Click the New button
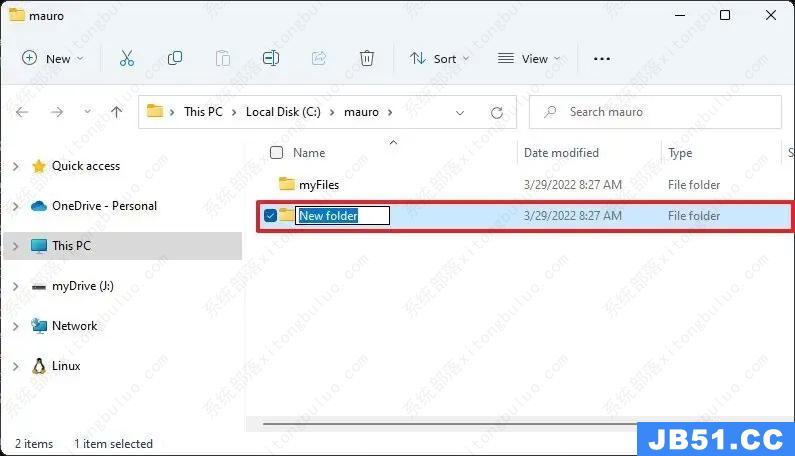Viewport: 795px width, 456px height. click(x=53, y=59)
